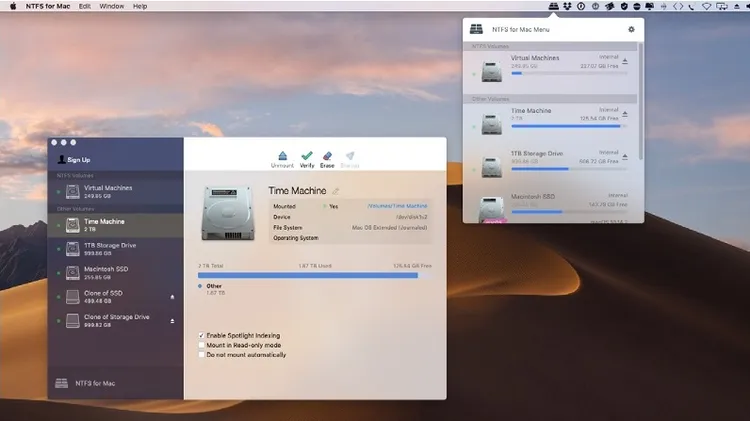Image resolution: width=750 pixels, height=421 pixels.
Task: Click the Unmount toolbar icon
Action: [x=282, y=156]
